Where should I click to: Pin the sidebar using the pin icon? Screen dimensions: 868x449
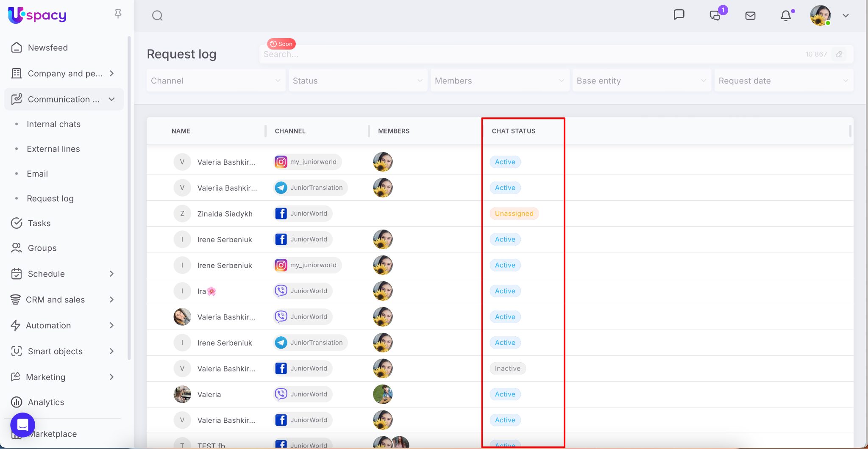pyautogui.click(x=118, y=14)
